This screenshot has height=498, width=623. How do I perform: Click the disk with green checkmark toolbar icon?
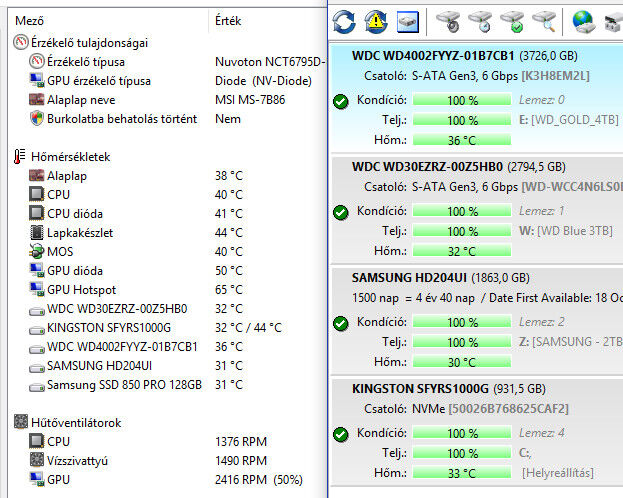513,21
